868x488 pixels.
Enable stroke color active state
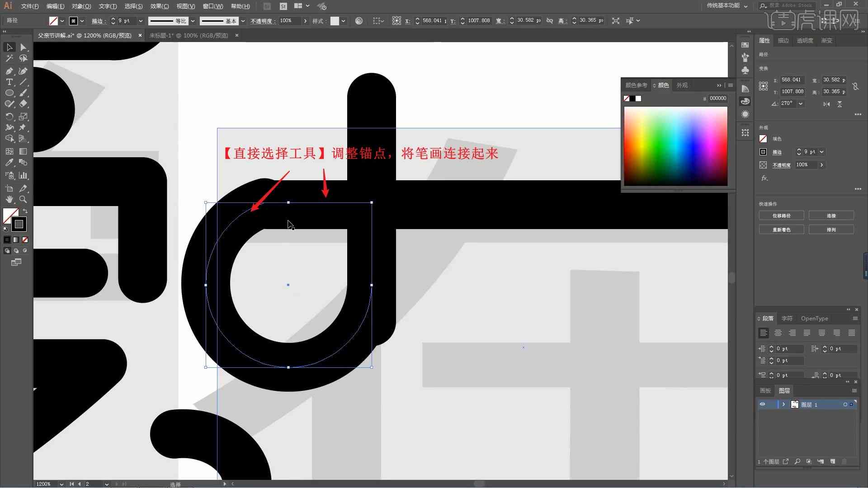point(18,224)
